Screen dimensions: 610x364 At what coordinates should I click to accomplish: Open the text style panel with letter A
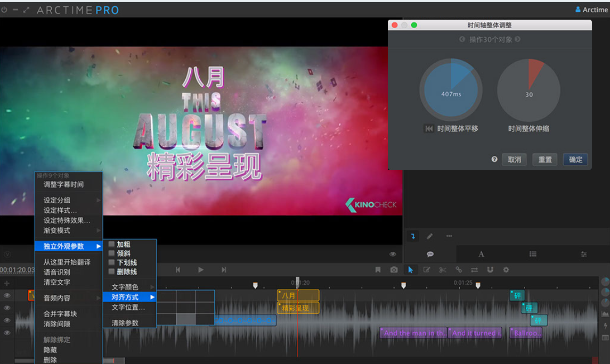481,254
